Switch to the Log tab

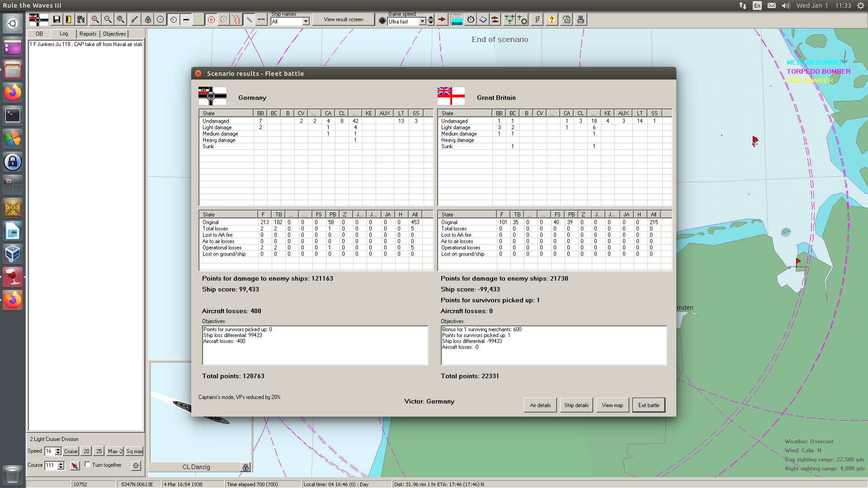tap(64, 33)
